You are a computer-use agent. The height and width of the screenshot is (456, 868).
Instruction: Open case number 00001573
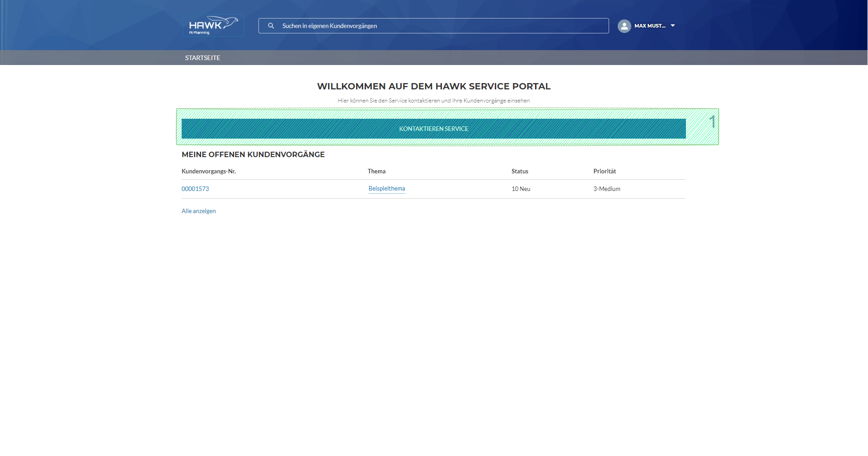click(195, 189)
